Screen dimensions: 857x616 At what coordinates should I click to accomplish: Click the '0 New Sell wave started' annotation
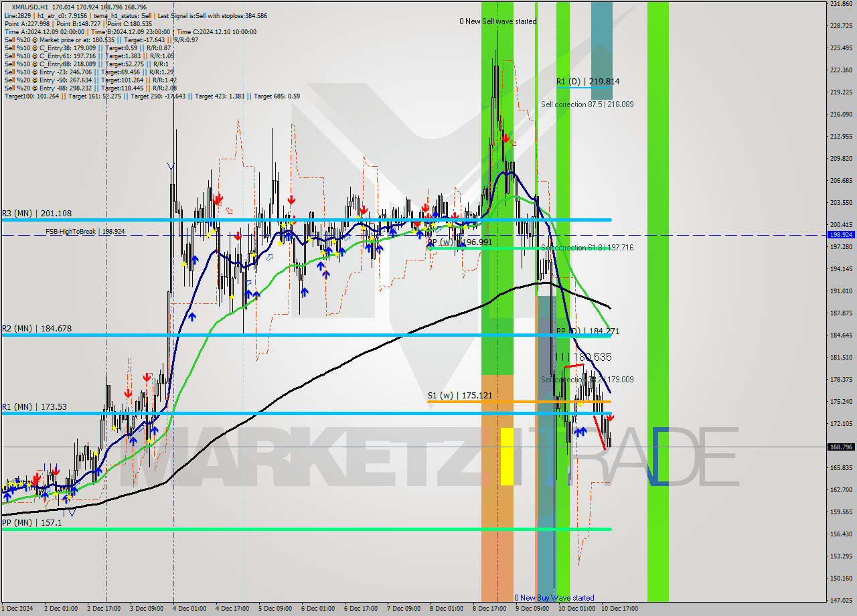497,21
